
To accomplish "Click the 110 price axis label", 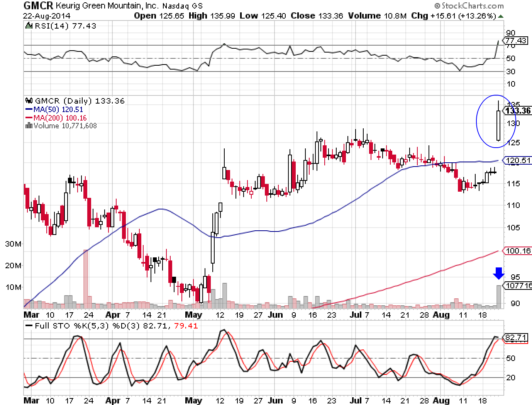I will (x=513, y=205).
